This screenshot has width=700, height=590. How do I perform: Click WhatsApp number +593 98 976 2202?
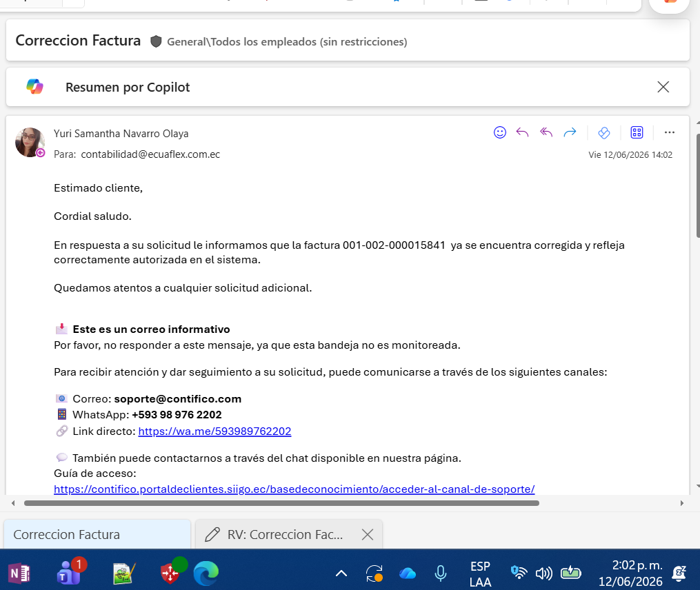coord(177,415)
